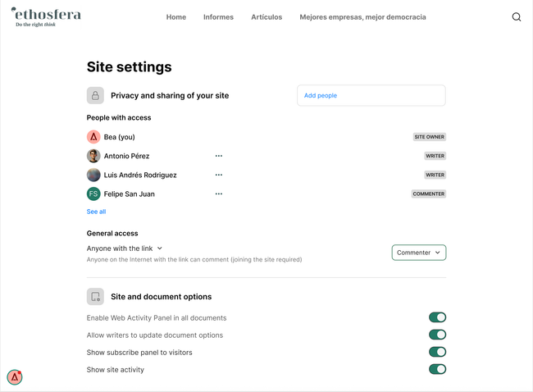Go to the Artículos page

[266, 17]
